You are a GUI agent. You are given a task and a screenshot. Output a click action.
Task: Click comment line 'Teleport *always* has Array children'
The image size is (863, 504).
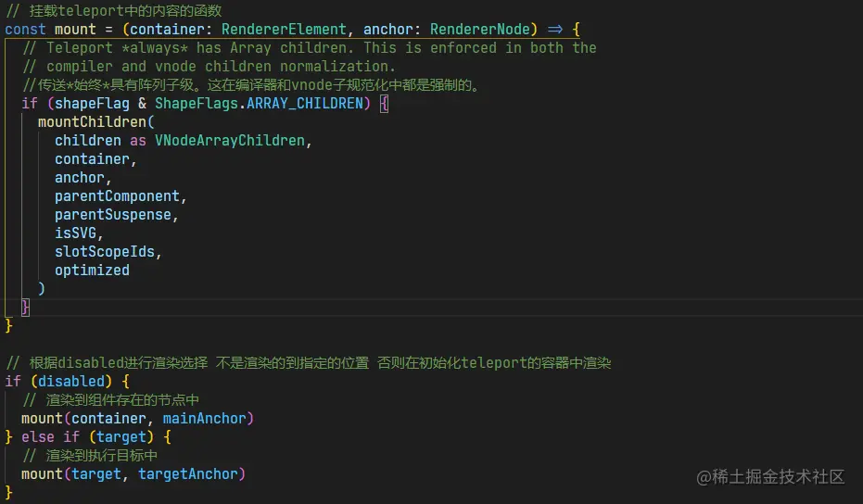pyautogui.click(x=310, y=48)
